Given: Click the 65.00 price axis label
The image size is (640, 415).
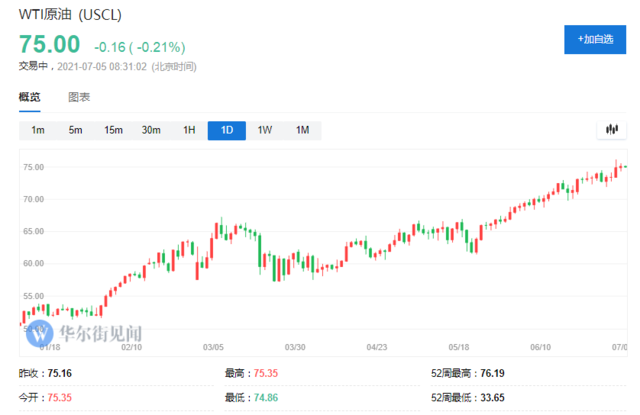Looking at the screenshot, I should point(33,231).
